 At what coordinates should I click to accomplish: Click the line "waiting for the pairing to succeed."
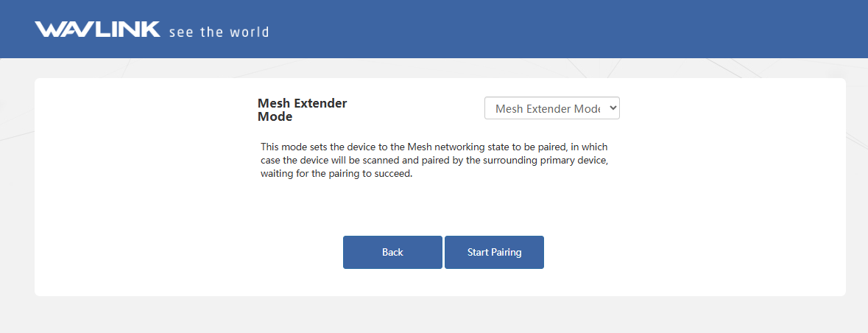point(336,175)
